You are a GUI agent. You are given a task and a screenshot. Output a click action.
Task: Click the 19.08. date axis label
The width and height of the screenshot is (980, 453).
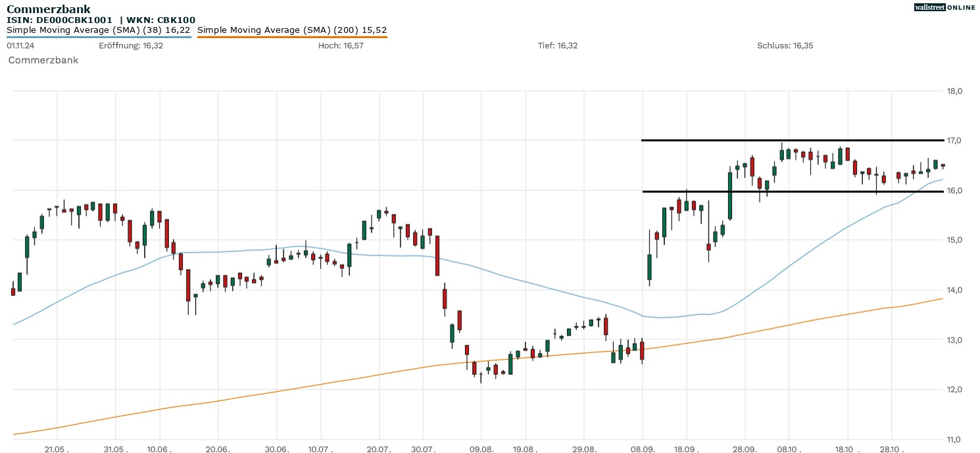click(x=525, y=450)
